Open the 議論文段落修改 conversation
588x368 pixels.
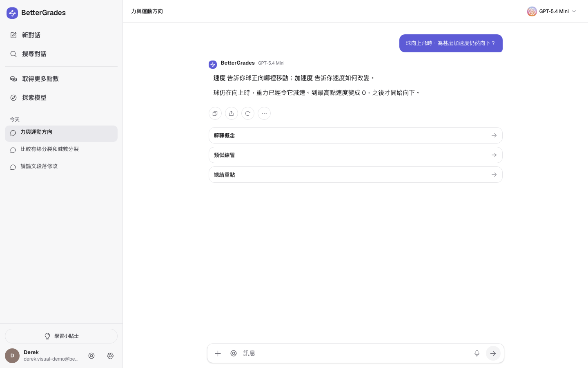coord(61,167)
